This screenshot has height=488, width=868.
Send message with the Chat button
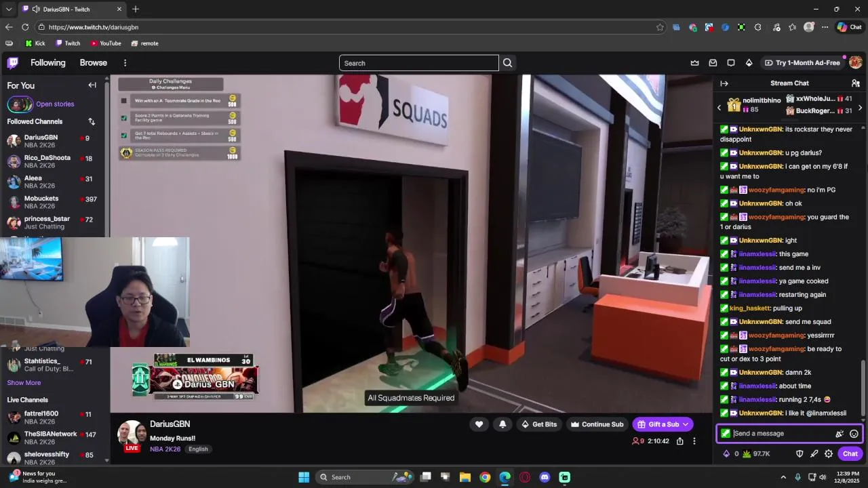click(x=850, y=454)
